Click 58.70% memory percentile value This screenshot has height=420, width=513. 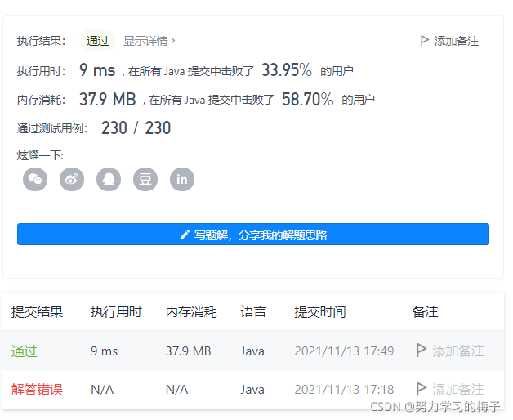pyautogui.click(x=307, y=99)
